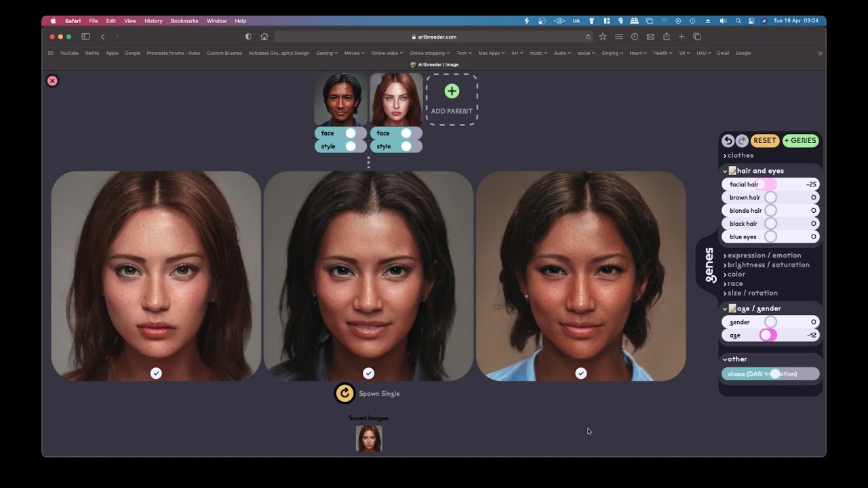Click the Spawn Single refresh icon
Image resolution: width=868 pixels, height=488 pixels.
pyautogui.click(x=344, y=393)
